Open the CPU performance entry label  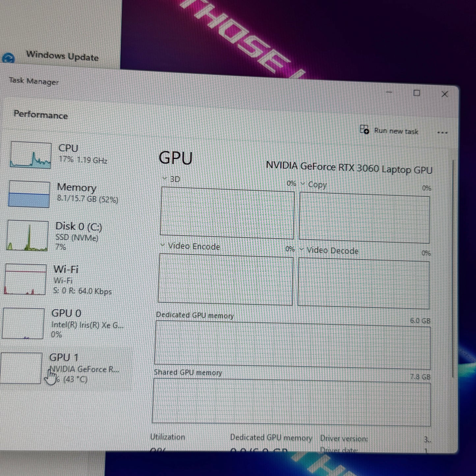pyautogui.click(x=68, y=148)
